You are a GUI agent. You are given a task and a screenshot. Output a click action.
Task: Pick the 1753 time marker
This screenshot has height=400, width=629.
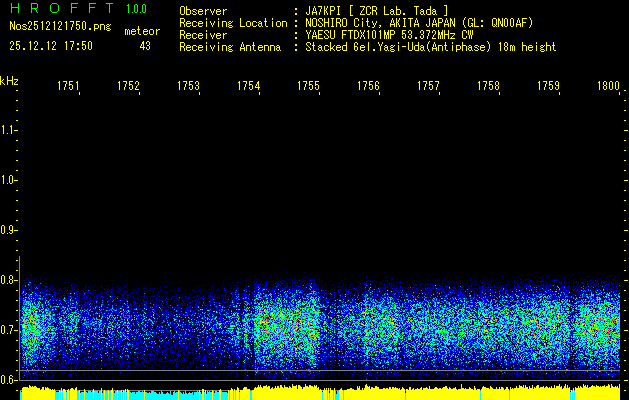(x=188, y=87)
